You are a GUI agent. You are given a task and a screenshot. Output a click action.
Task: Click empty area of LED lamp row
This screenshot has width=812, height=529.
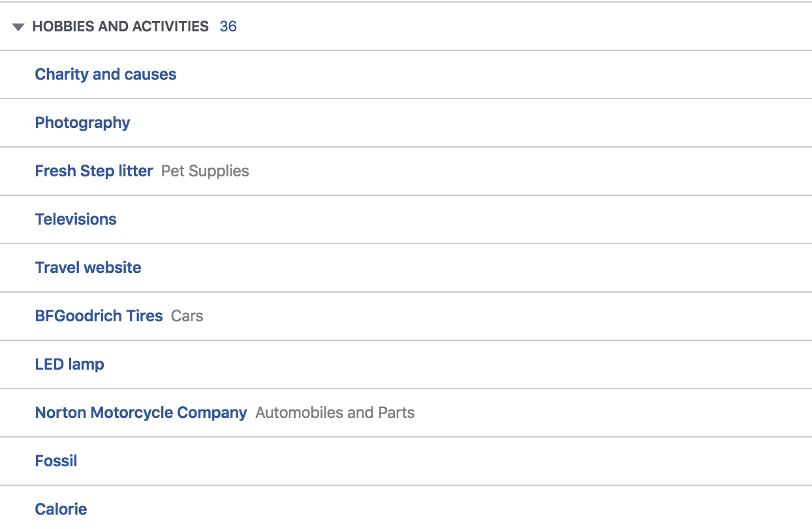coord(457,364)
